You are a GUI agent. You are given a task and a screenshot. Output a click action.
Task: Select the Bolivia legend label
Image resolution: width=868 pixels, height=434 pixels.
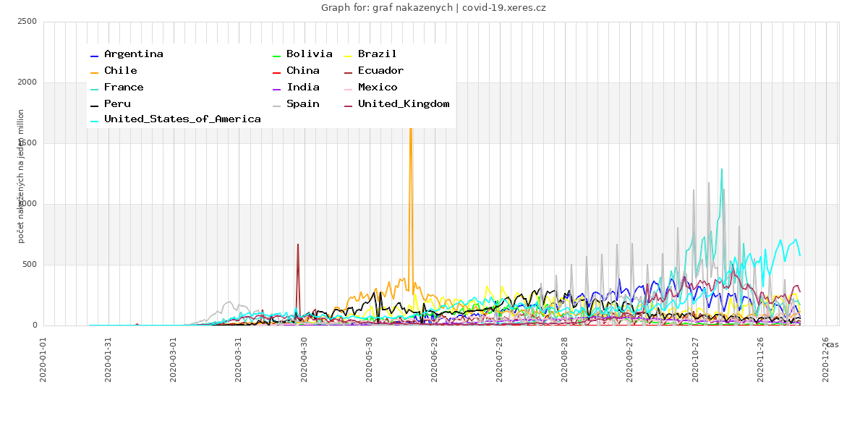click(x=310, y=54)
